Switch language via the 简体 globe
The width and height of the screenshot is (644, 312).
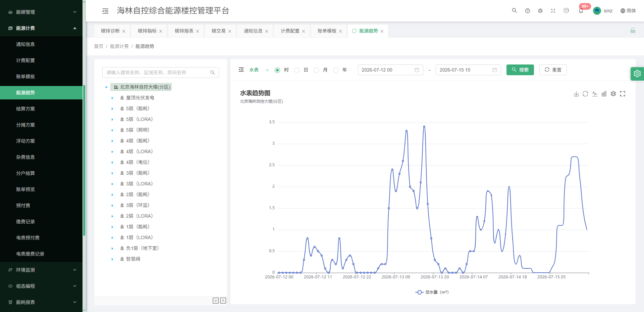point(628,11)
